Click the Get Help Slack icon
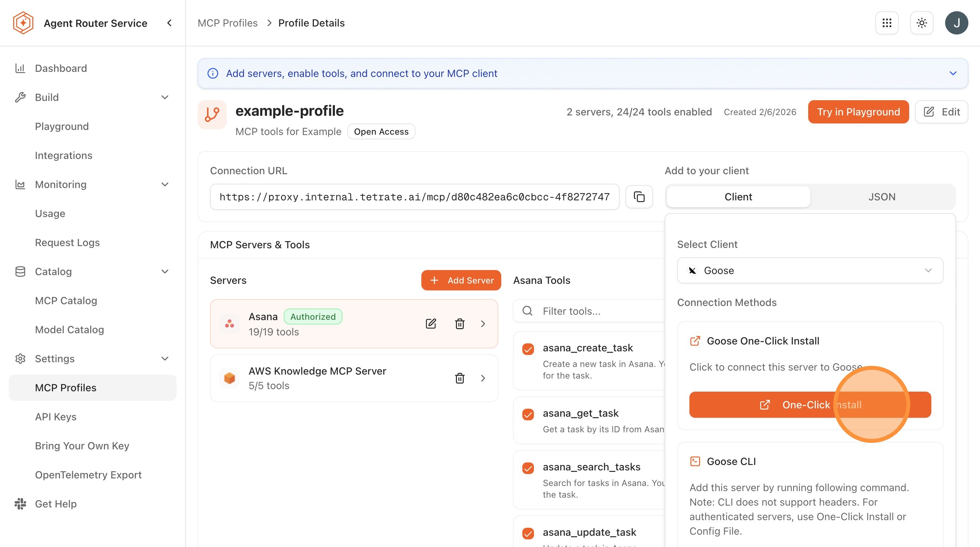 [20, 504]
